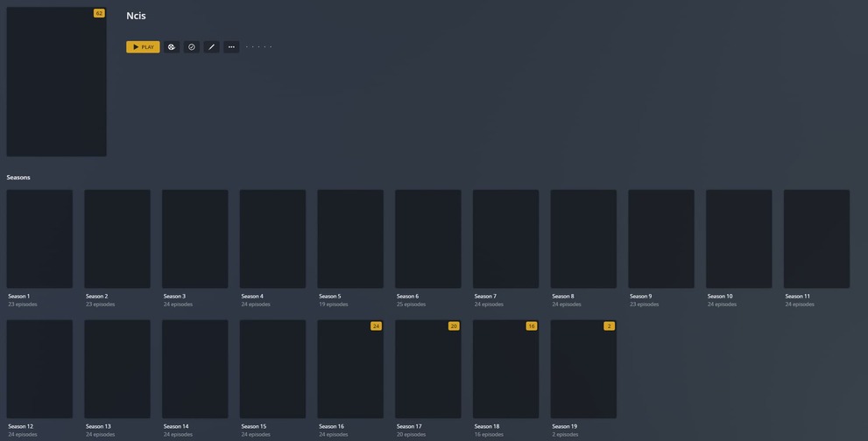868x441 pixels.
Task: Open the Season 10 poster thumbnail
Action: (x=739, y=239)
